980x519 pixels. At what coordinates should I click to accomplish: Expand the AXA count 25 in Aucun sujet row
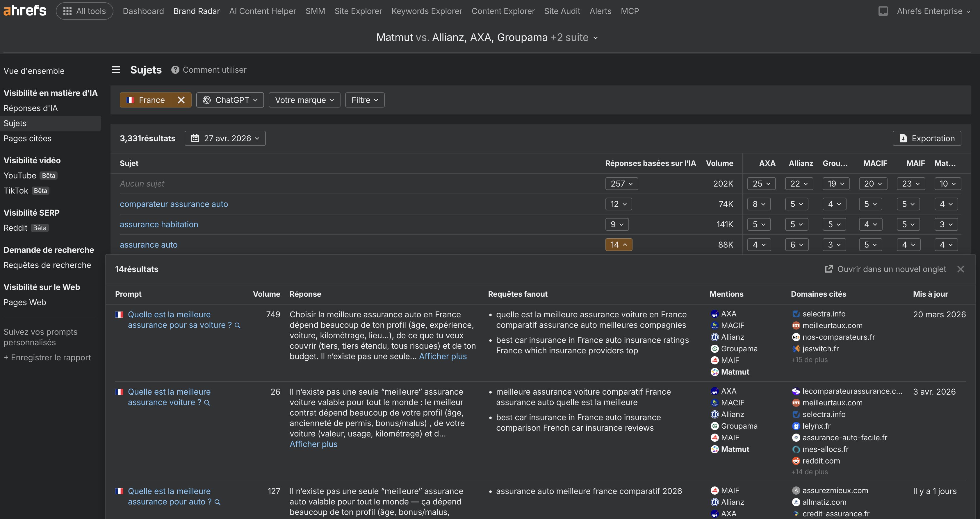coord(761,184)
